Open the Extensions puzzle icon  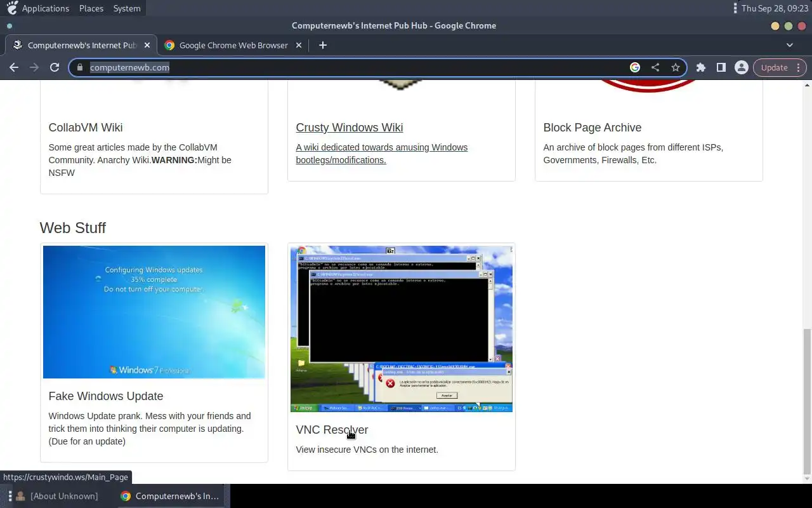[701, 67]
